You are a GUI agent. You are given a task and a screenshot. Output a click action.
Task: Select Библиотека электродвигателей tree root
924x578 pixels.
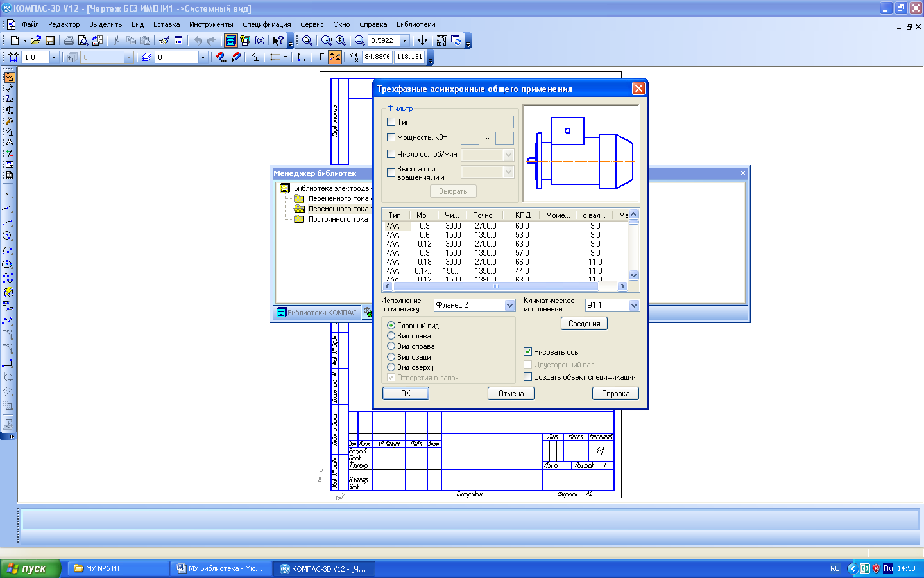(x=332, y=188)
